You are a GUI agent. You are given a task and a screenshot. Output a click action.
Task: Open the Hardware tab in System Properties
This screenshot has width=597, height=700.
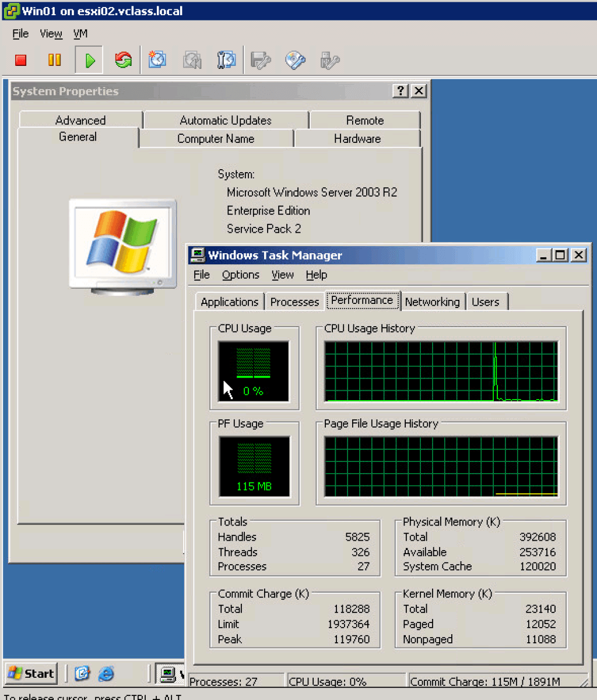tap(357, 139)
